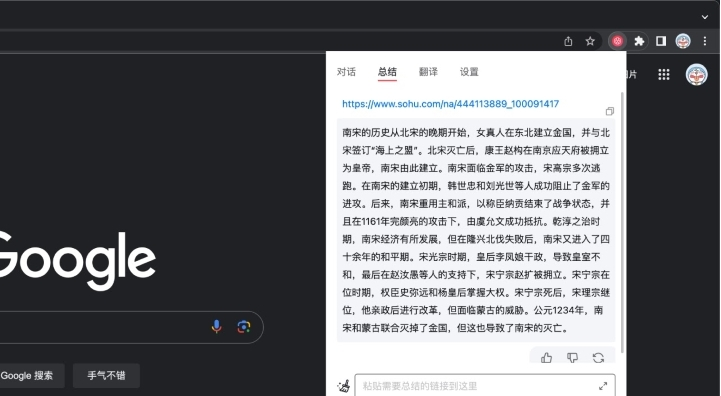This screenshot has width=721, height=396.
Task: Regenerate the summary with refresh icon
Action: point(598,357)
